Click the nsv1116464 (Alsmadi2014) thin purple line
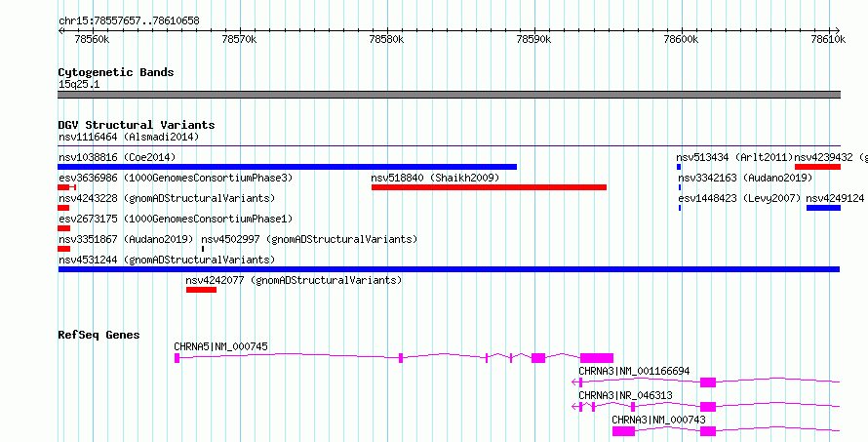868x442 pixels. coord(449,146)
